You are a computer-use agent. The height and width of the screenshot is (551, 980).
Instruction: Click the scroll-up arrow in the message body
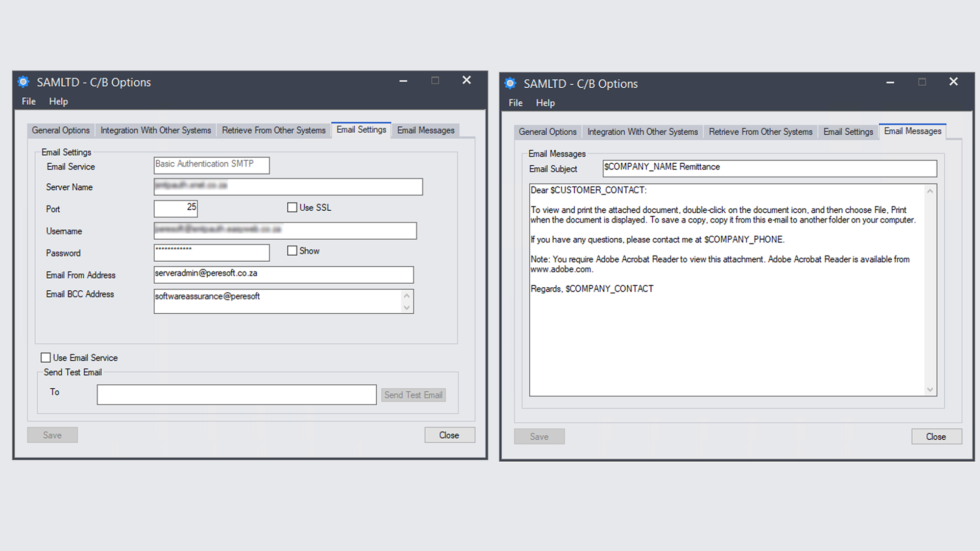pyautogui.click(x=930, y=190)
